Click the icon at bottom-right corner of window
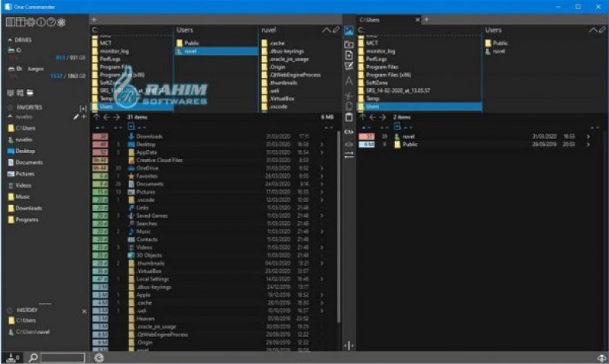609x364 pixels. point(601,358)
